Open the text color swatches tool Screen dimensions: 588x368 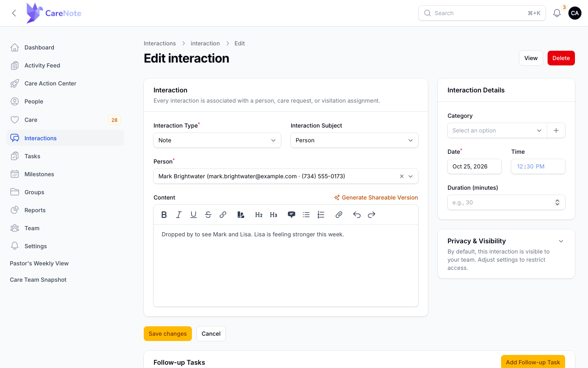click(x=241, y=215)
